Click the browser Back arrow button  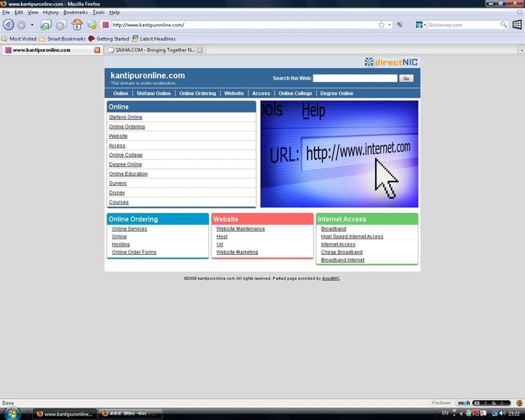pyautogui.click(x=8, y=25)
